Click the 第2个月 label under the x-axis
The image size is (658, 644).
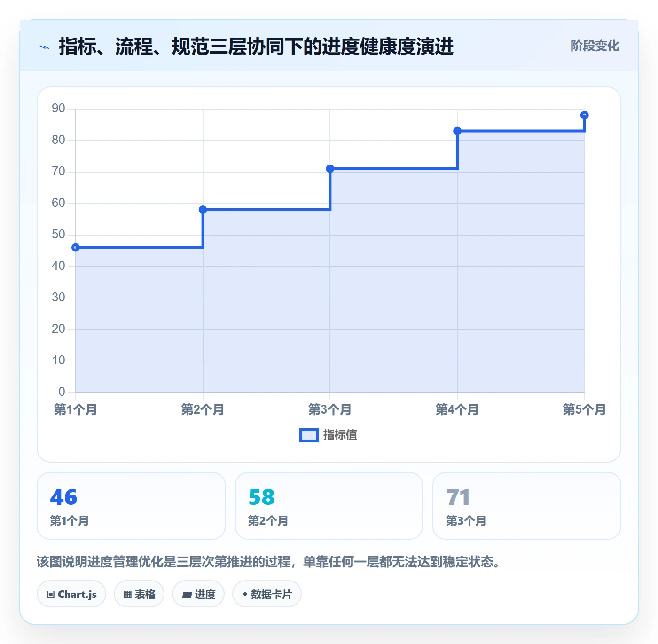coord(203,410)
